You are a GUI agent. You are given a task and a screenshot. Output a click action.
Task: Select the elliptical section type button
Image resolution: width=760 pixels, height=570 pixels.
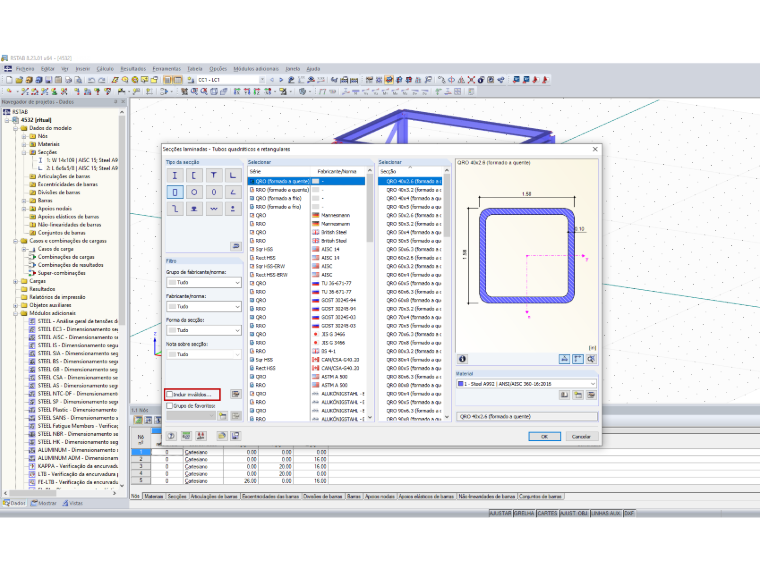[213, 192]
